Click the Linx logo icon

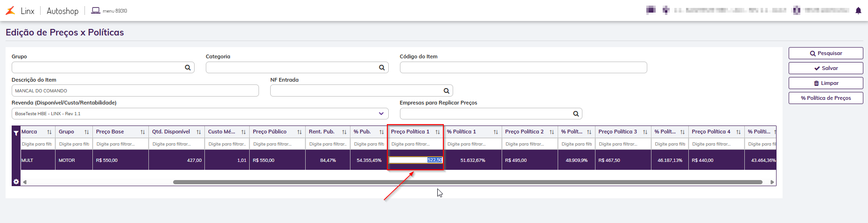tap(10, 10)
